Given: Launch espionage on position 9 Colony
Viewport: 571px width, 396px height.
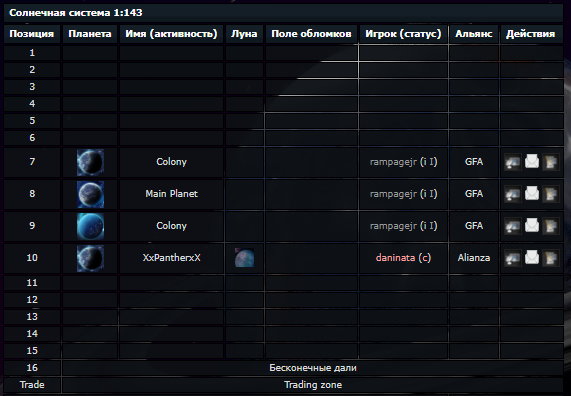Looking at the screenshot, I should (x=513, y=226).
